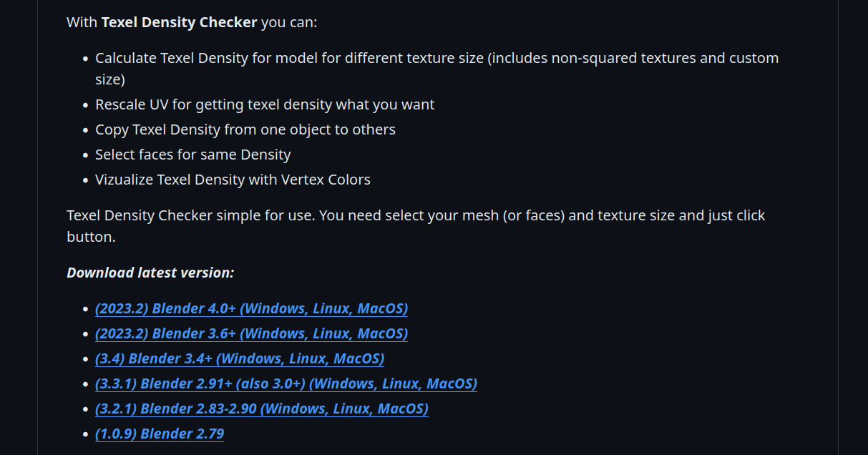Click the "Download latest version:" heading
This screenshot has width=868, height=455.
[150, 273]
